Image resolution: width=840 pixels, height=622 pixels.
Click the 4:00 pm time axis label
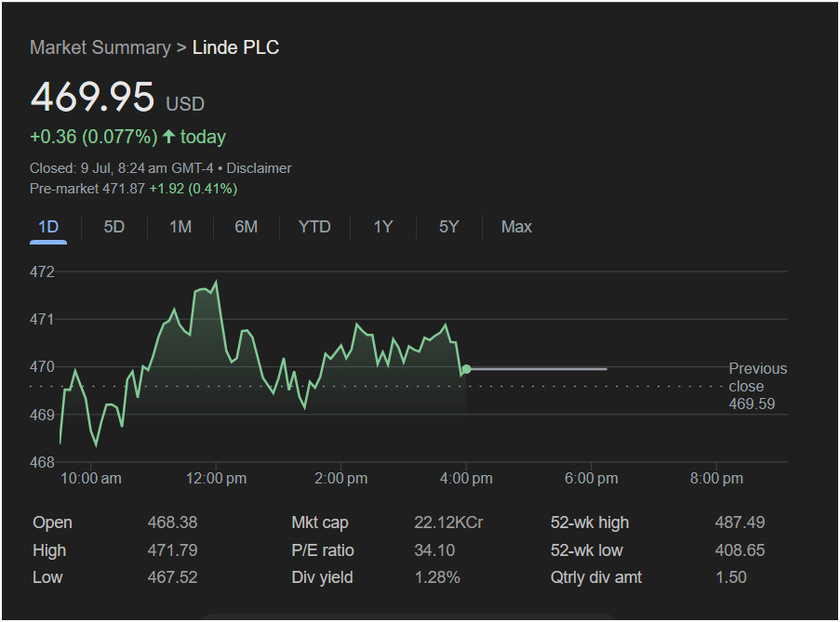coord(466,479)
